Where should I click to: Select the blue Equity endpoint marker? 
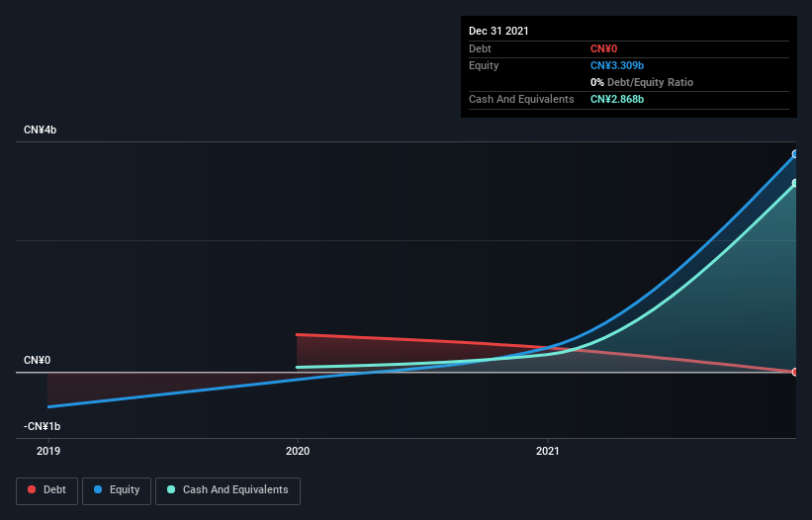click(x=795, y=154)
